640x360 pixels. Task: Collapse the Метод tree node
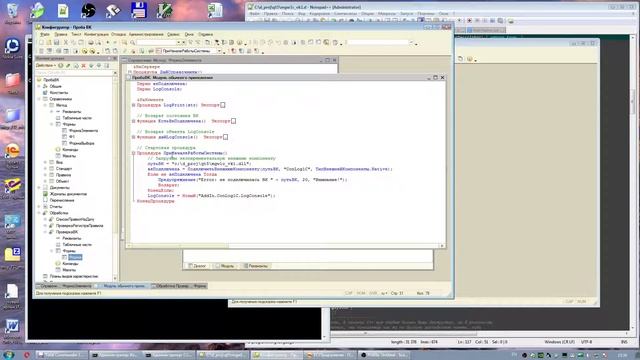(x=45, y=105)
